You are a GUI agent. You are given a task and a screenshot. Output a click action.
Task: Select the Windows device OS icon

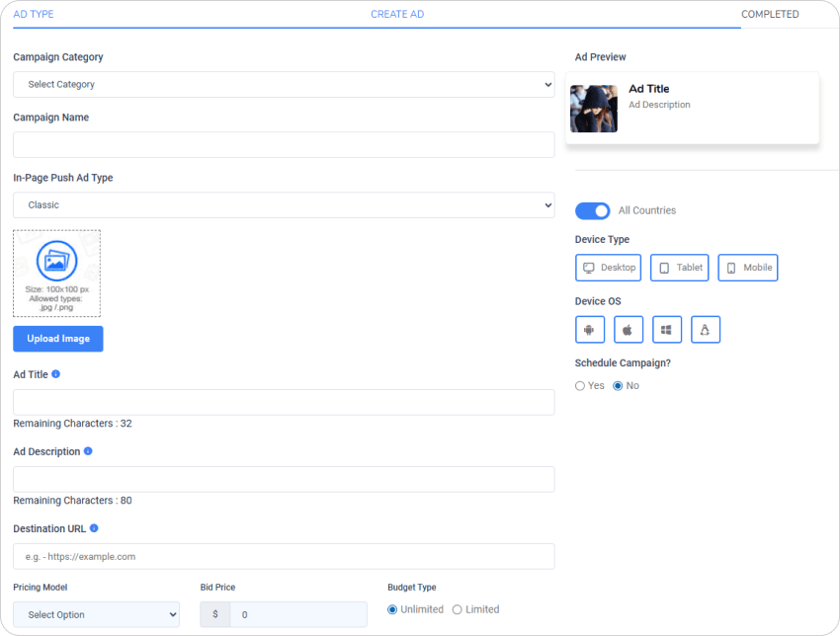tap(667, 330)
